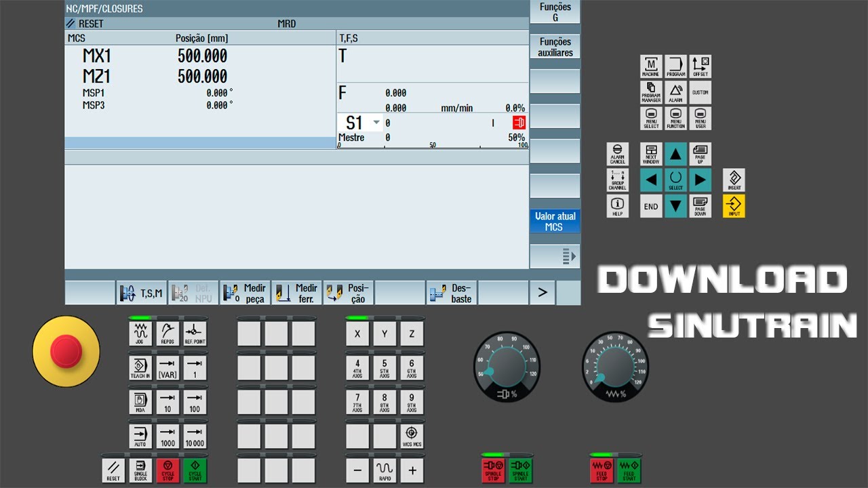
Task: Click the MENU USER key
Action: click(x=701, y=118)
